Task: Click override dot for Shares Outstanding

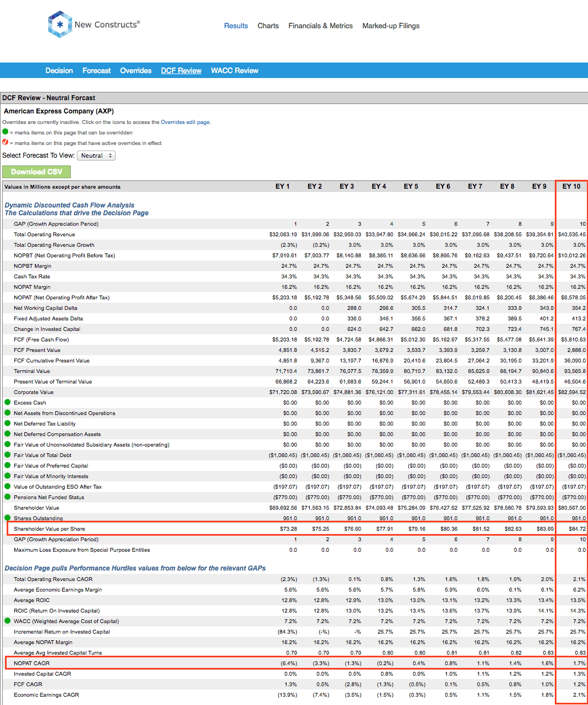Action: [x=8, y=518]
